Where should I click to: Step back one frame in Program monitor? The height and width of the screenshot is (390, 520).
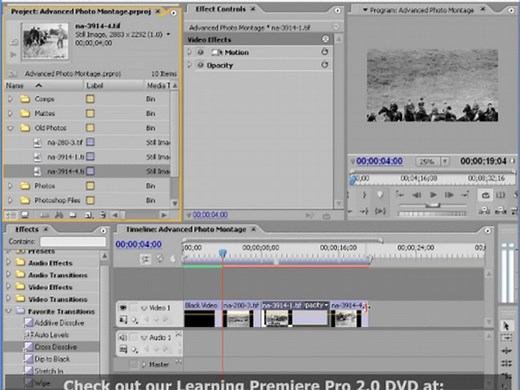pyautogui.click(x=416, y=195)
